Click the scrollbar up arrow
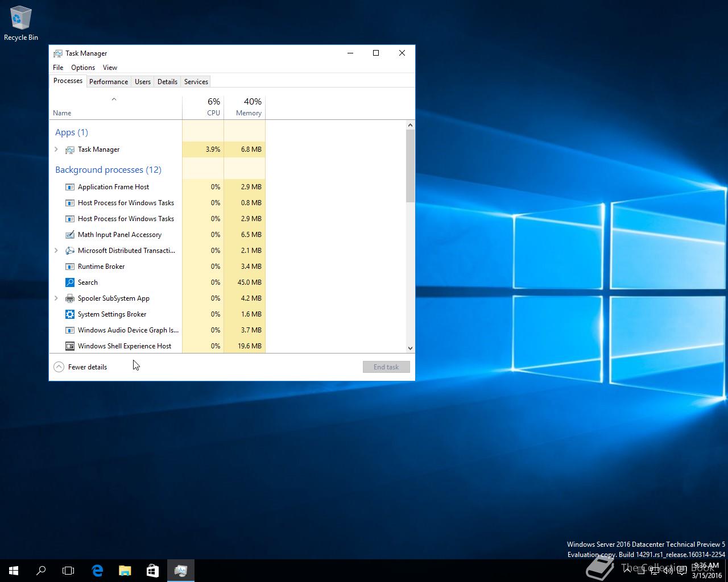 (410, 125)
